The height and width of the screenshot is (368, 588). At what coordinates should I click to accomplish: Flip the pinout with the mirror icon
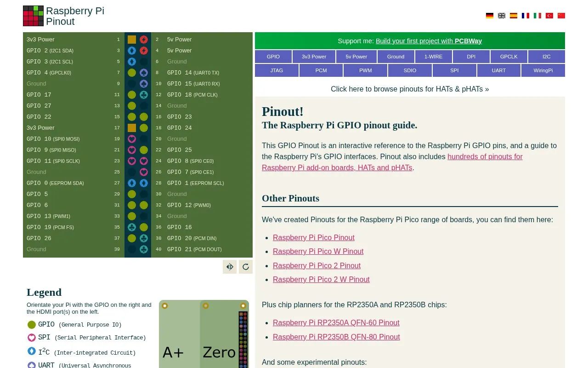coord(230,267)
